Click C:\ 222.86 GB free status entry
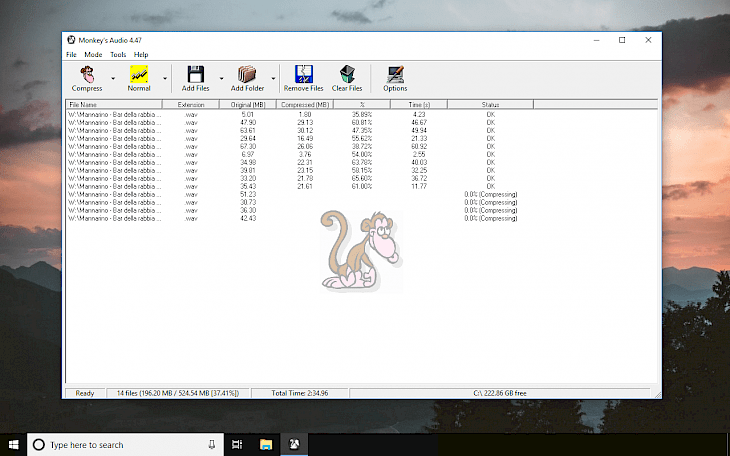 click(x=500, y=393)
